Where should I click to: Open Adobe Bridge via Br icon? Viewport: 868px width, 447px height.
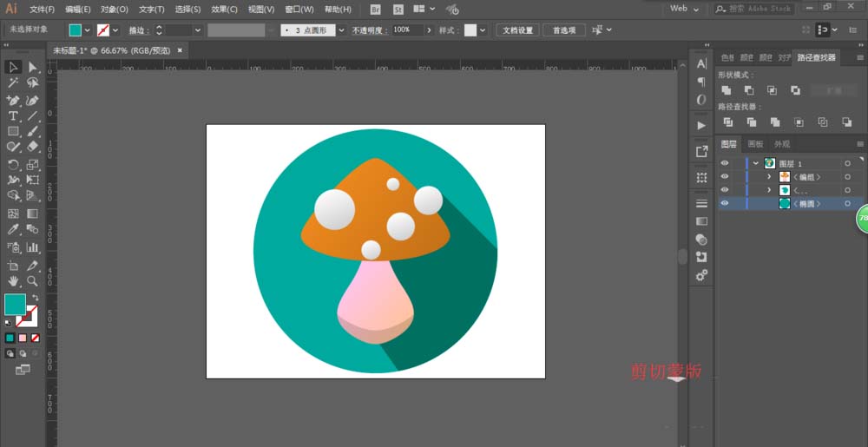point(375,9)
